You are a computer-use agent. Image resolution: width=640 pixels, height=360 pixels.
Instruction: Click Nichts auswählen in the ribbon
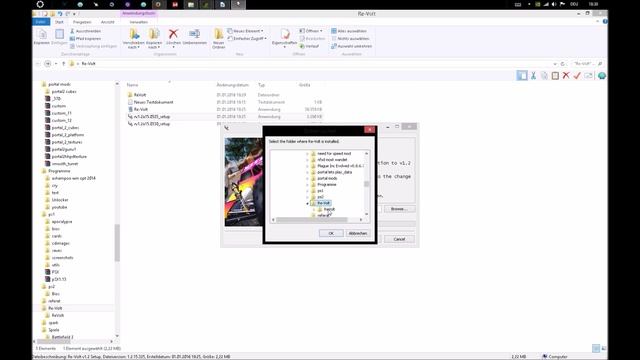click(350, 38)
